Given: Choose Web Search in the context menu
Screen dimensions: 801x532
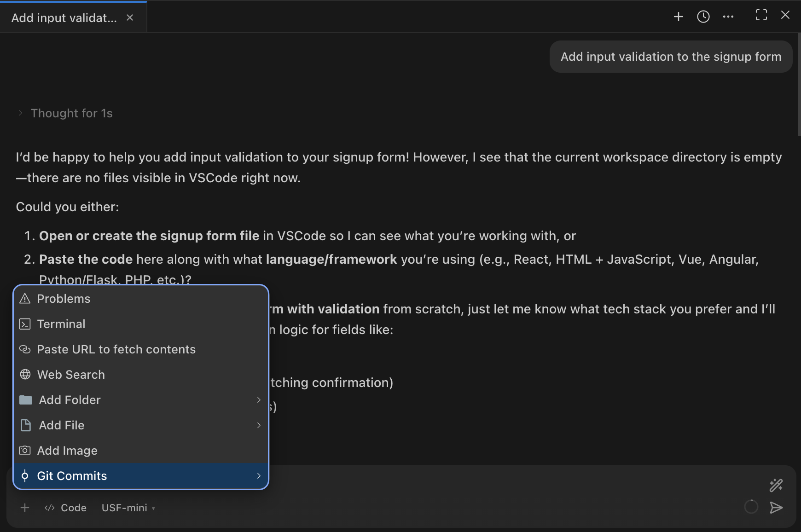Looking at the screenshot, I should [x=141, y=375].
